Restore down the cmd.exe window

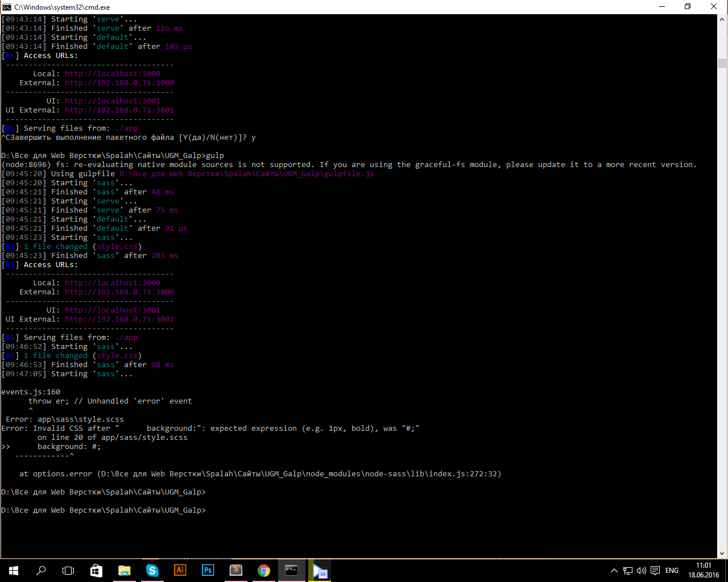[x=688, y=7]
